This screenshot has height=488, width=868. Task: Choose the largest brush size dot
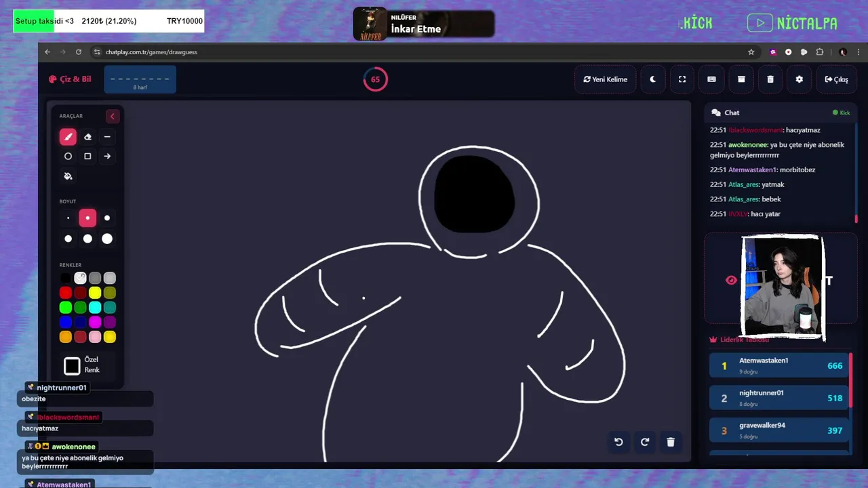(107, 239)
